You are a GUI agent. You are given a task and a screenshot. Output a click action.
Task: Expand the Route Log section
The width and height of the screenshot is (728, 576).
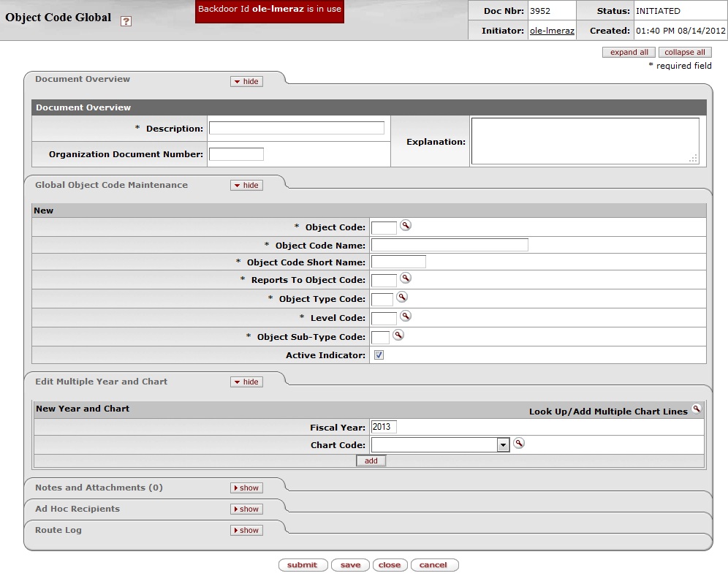point(246,531)
